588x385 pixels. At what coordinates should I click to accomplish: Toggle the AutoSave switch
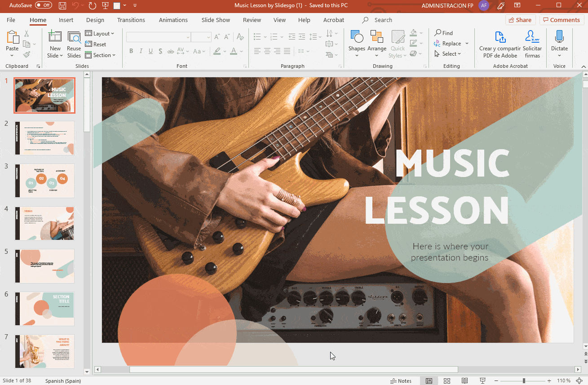coord(44,5)
